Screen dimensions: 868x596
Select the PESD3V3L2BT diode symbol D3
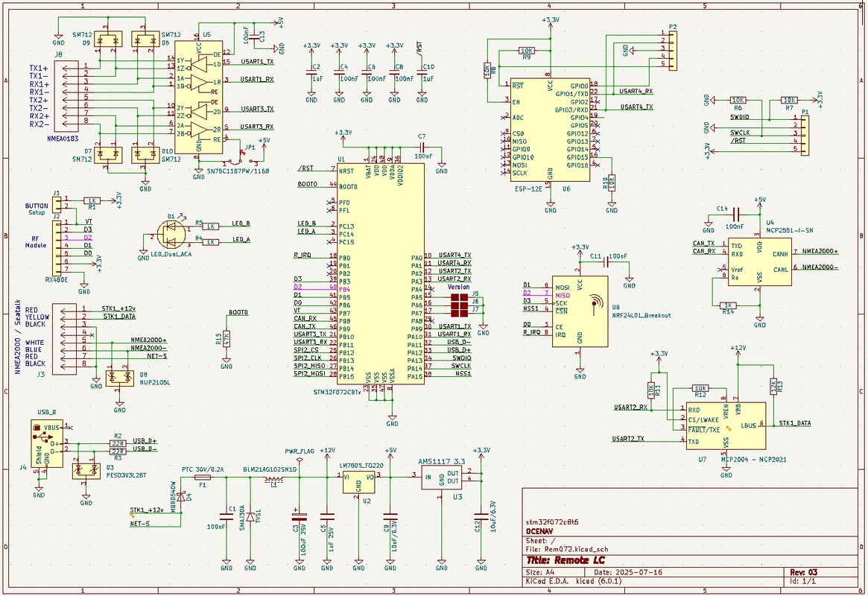[86, 471]
